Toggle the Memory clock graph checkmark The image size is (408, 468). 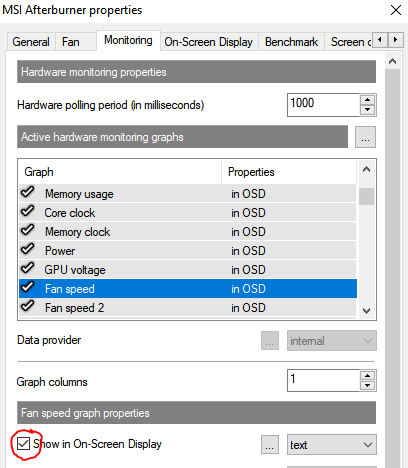[x=28, y=231]
